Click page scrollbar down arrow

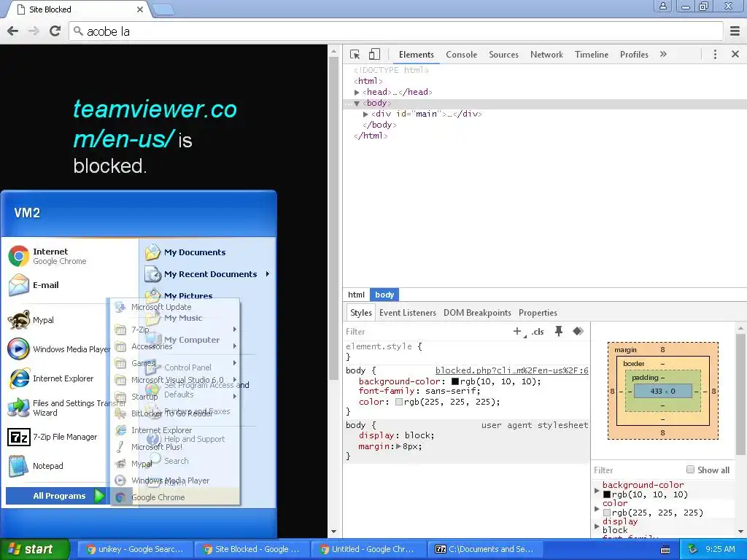(x=333, y=532)
